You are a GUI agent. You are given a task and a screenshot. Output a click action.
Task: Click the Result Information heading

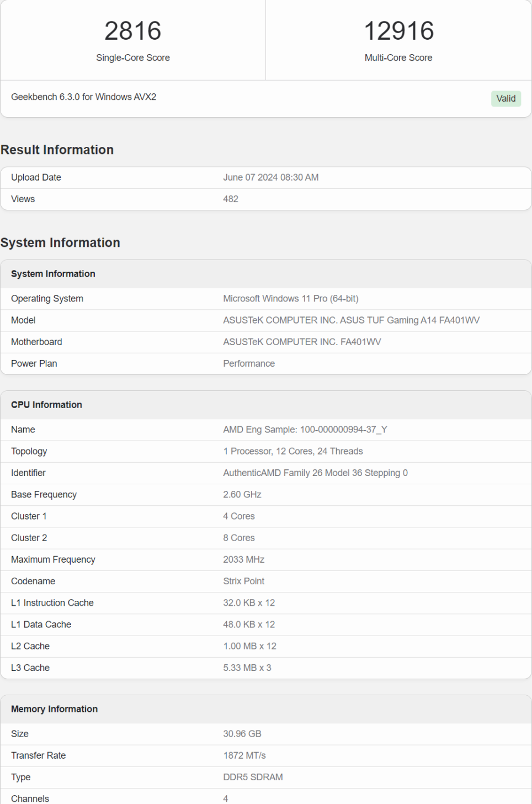pos(57,150)
